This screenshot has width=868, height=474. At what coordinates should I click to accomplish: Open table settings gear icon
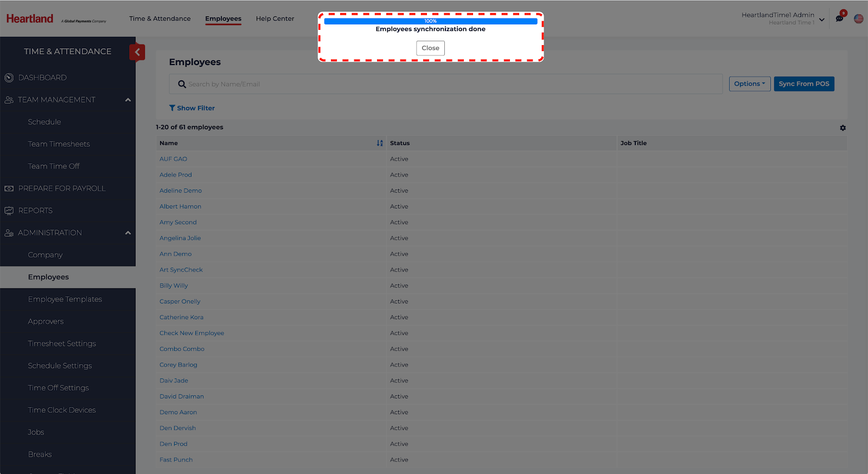[x=843, y=128]
